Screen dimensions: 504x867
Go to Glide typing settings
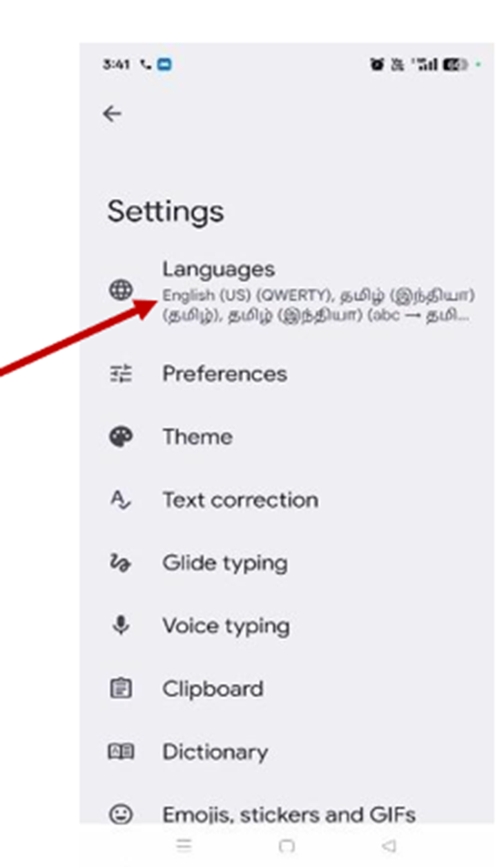click(x=287, y=563)
